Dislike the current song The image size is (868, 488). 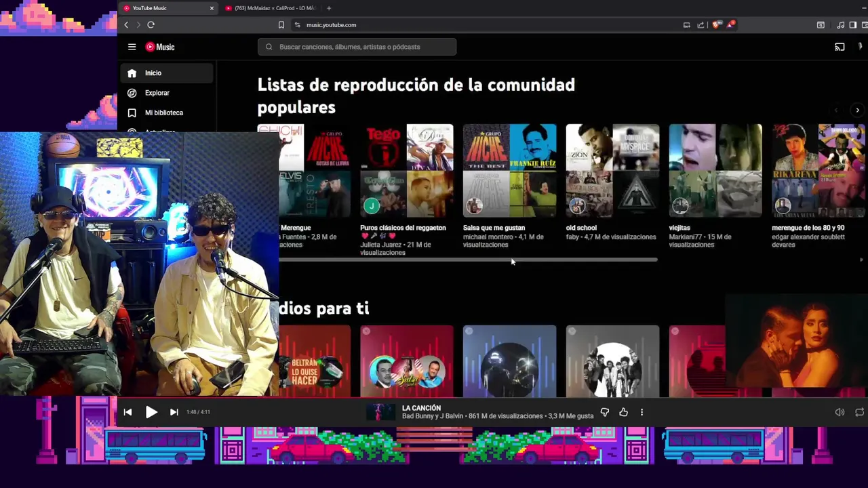coord(605,412)
